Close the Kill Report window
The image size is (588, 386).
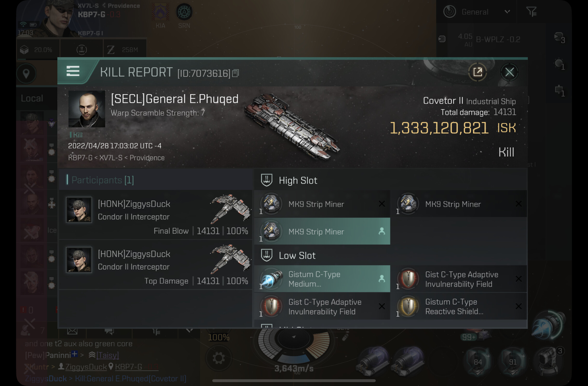tap(509, 72)
